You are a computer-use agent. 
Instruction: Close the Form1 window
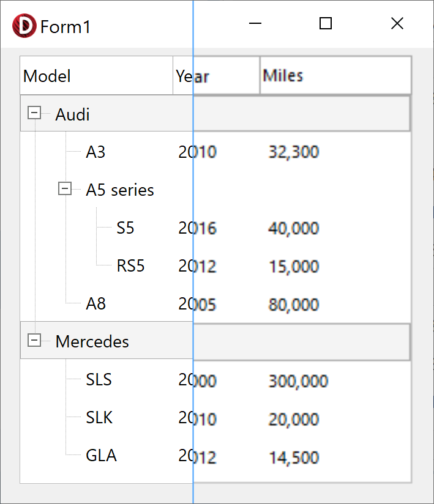point(397,23)
